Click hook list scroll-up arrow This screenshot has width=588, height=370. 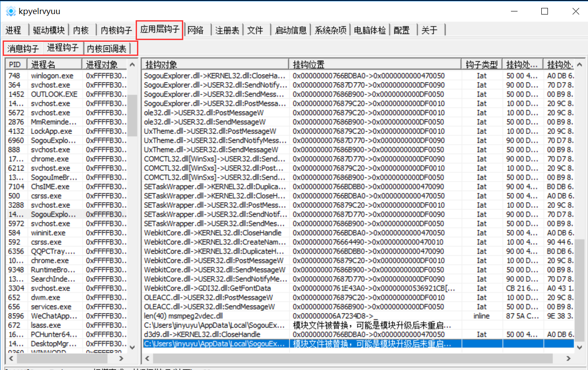[580, 65]
